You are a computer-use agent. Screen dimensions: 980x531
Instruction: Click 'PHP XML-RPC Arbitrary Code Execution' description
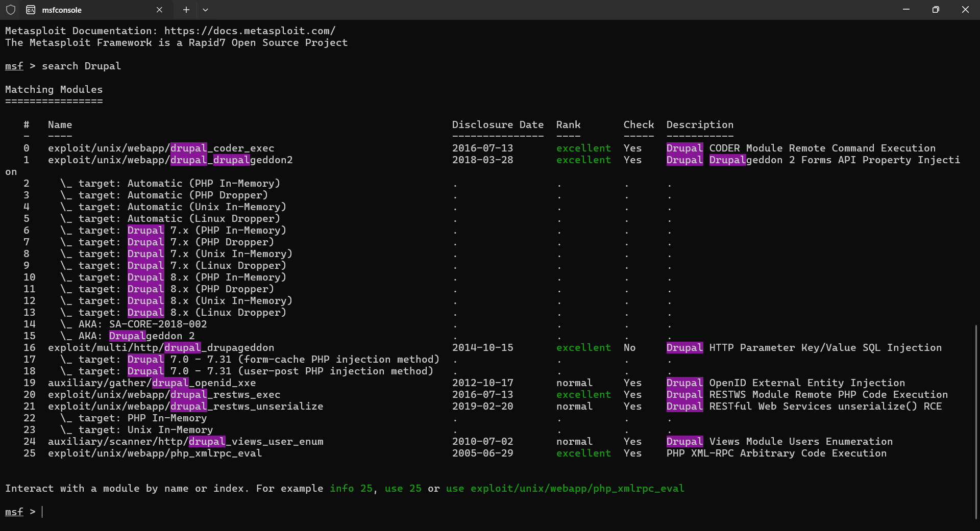[x=777, y=453]
